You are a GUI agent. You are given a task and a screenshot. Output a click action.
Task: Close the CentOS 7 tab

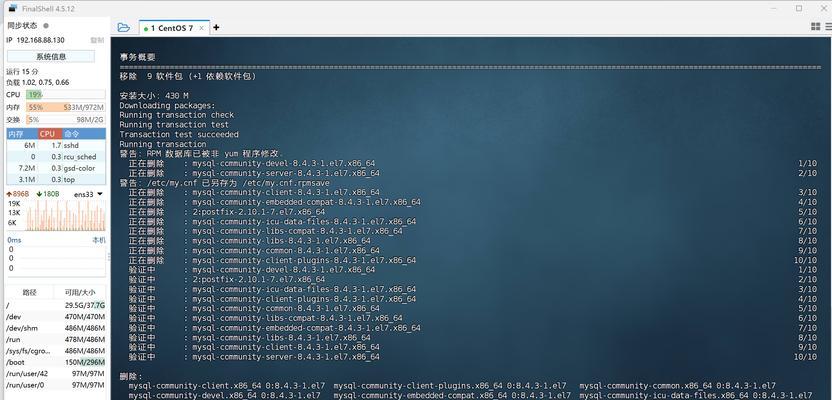202,28
